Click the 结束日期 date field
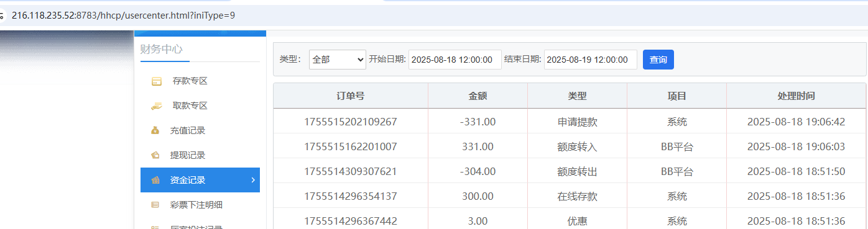This screenshot has height=229, width=868. (x=591, y=60)
